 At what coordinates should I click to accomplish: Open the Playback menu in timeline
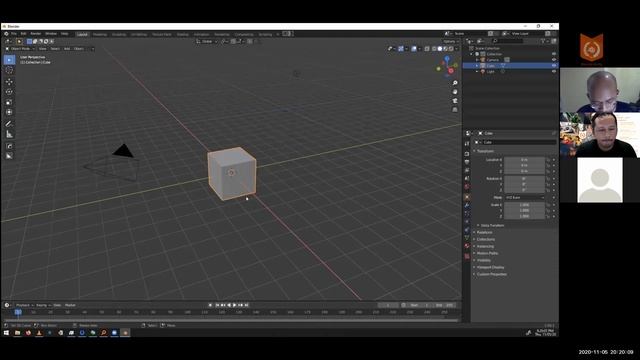(24, 305)
